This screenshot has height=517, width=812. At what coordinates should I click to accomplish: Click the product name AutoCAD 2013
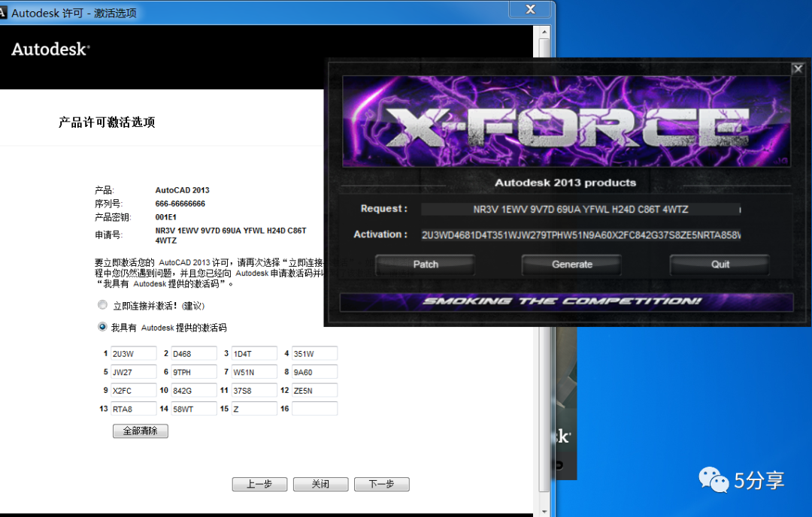coord(182,190)
